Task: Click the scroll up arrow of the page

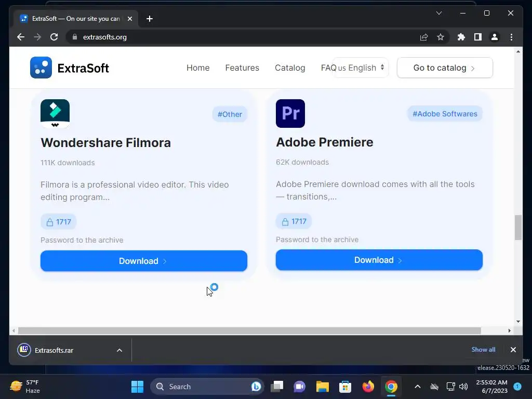Action: [518, 51]
